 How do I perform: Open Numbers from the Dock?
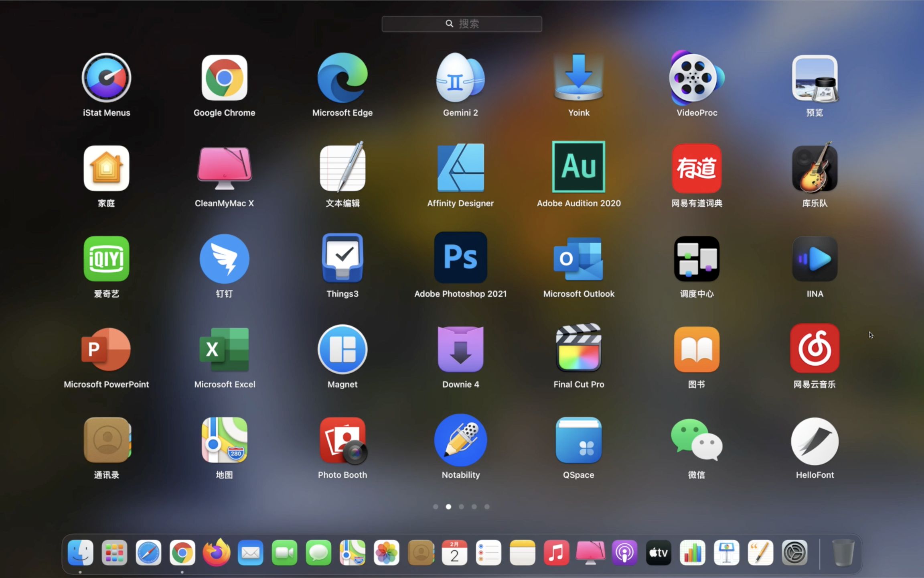click(x=693, y=553)
